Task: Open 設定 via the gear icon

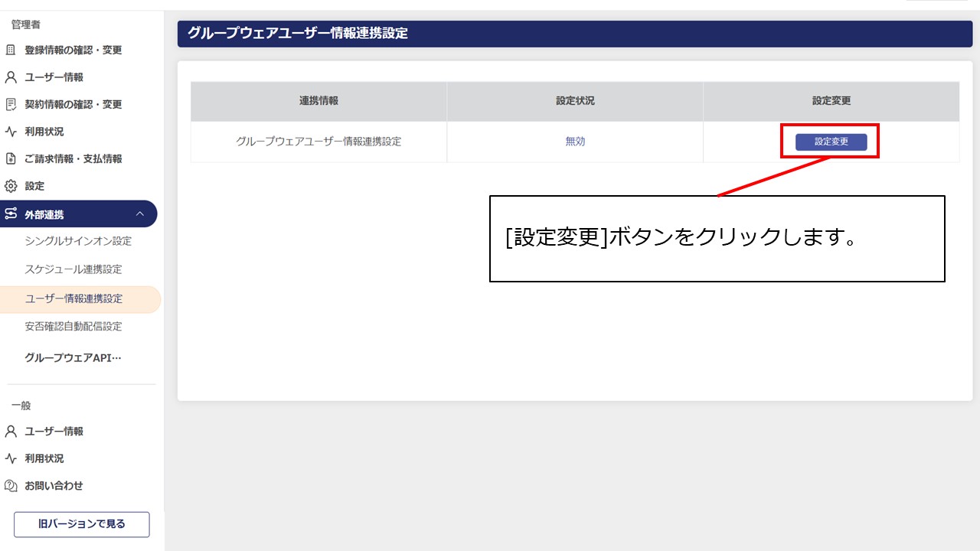Action: tap(11, 185)
